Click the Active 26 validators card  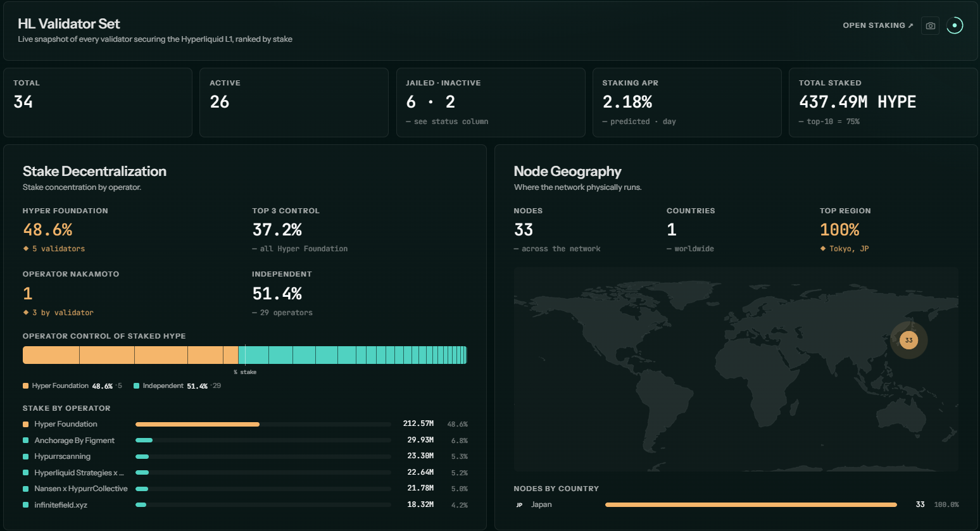click(x=294, y=103)
